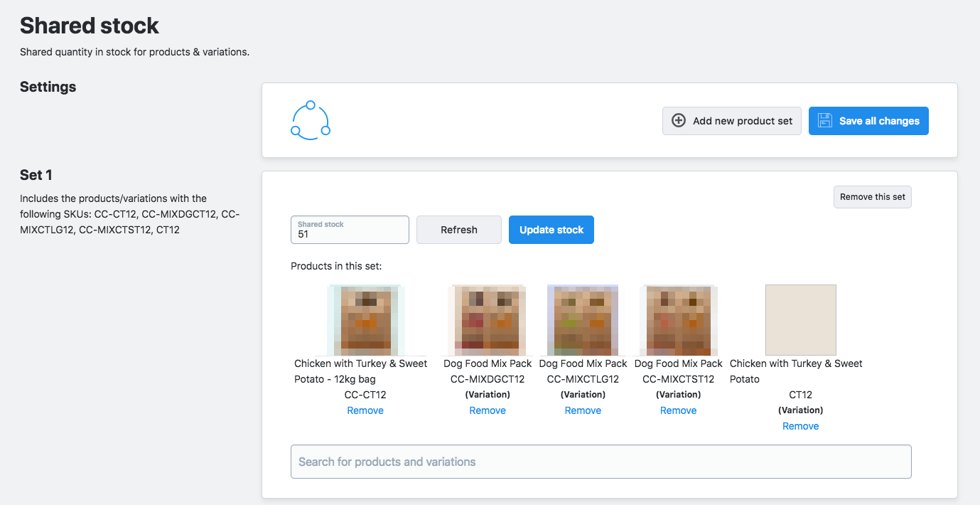
Task: Open the CC-MIXDGCT12 product thumbnail
Action: click(488, 320)
